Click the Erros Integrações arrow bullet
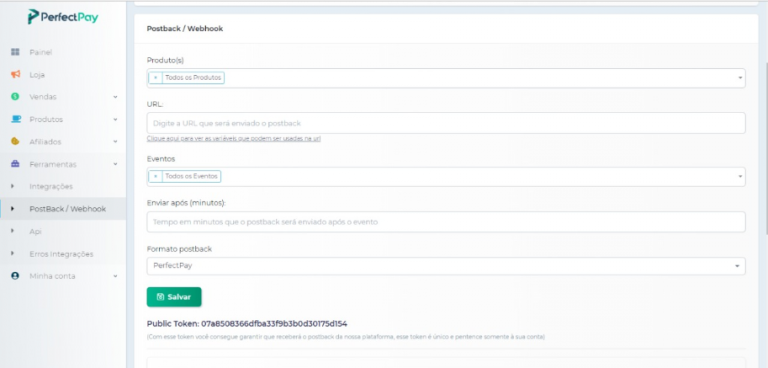Viewport: 768px width, 368px height. tap(13, 253)
